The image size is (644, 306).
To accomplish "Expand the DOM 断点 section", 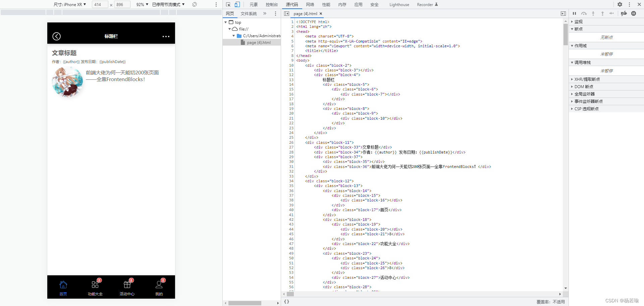I will tap(584, 86).
